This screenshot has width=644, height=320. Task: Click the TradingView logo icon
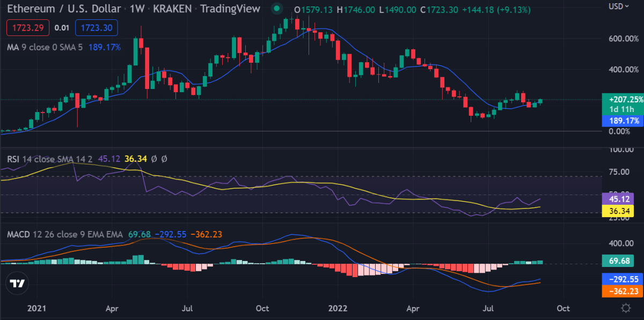click(17, 284)
